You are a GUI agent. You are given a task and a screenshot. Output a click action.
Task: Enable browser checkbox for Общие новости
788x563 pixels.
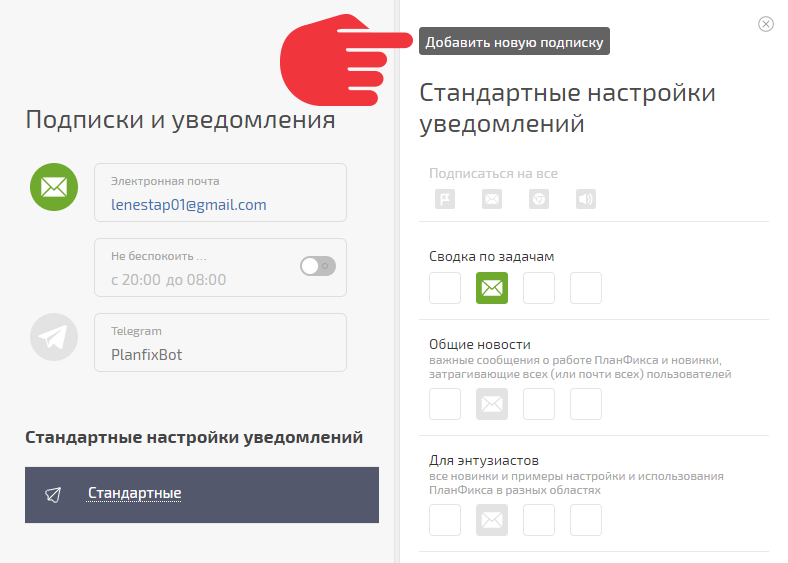[x=539, y=404]
